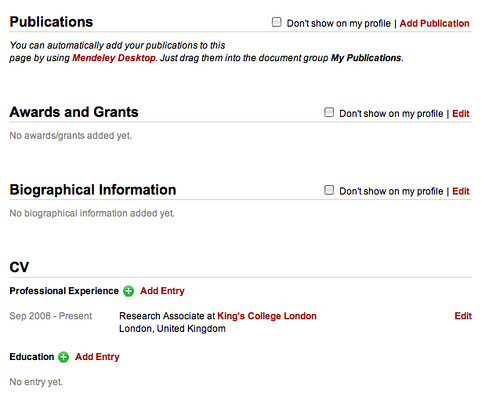Toggle Biographical Information hide-from-profile checkbox
Viewport: 500px width, 415px height.
pos(329,190)
